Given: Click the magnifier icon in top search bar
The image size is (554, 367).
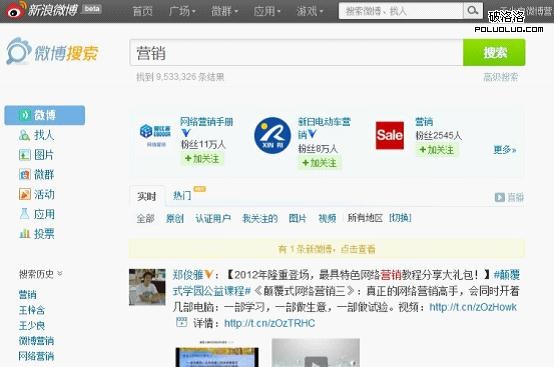Looking at the screenshot, I should click(473, 11).
